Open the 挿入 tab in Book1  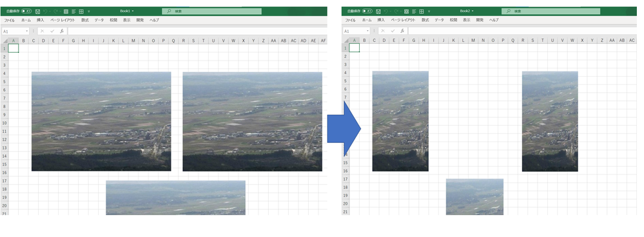[x=40, y=20]
